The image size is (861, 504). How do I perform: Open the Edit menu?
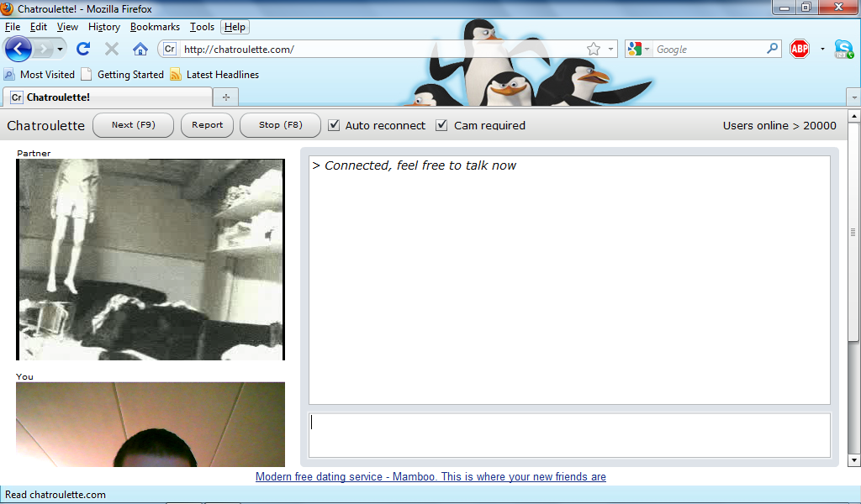[39, 27]
